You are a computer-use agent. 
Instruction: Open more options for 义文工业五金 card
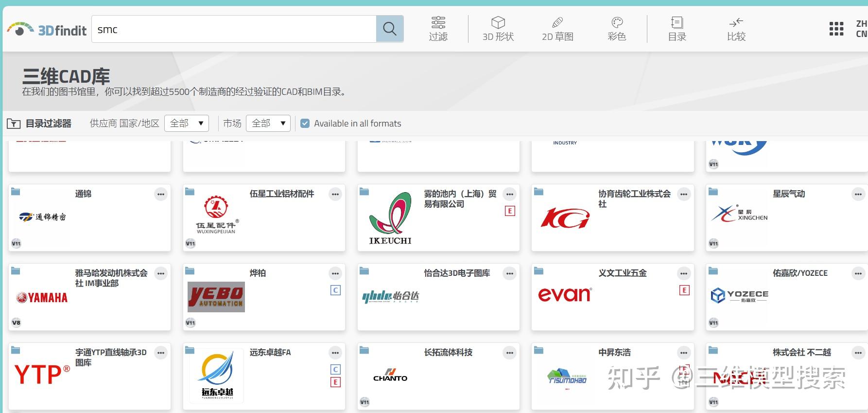pos(684,273)
